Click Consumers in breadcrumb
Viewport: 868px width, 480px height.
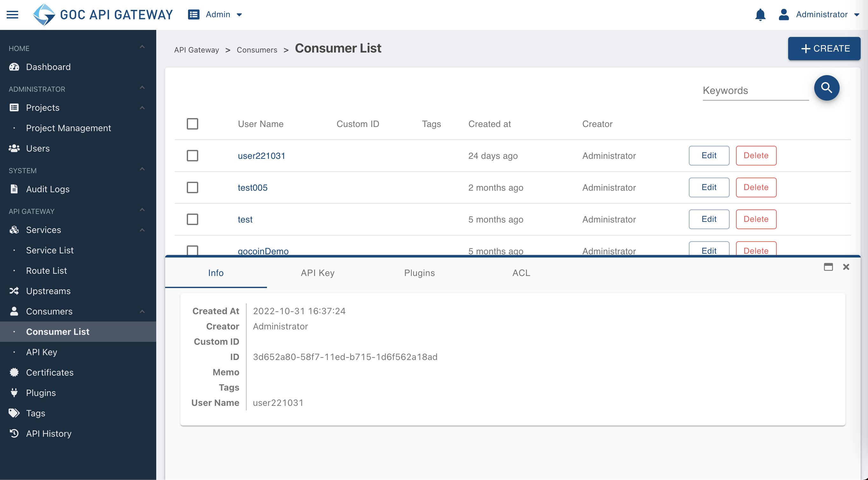257,50
